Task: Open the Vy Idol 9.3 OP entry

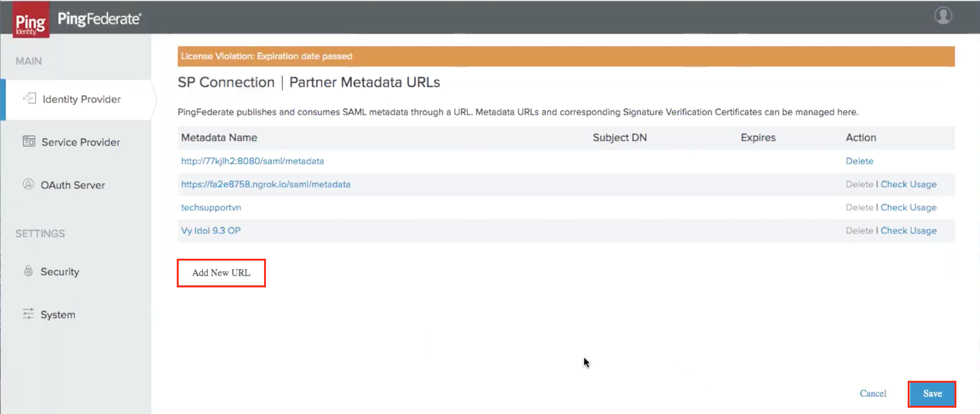Action: [211, 231]
